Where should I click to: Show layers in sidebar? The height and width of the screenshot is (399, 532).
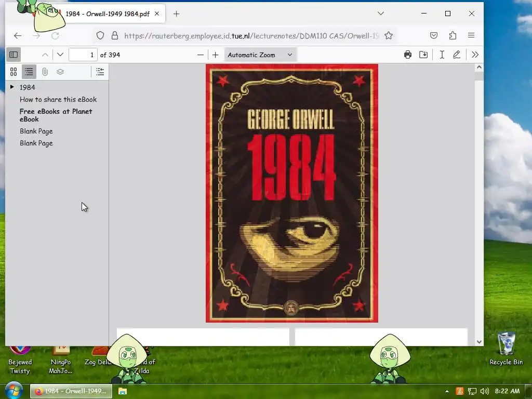(x=60, y=72)
